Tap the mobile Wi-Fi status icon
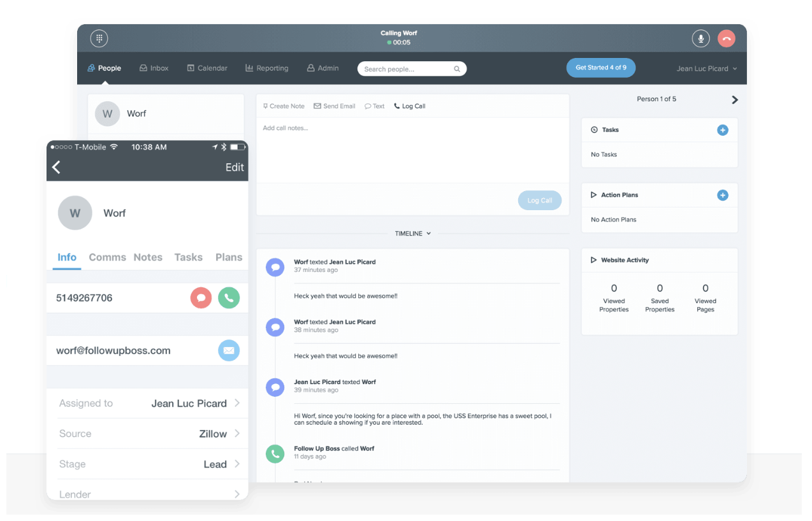Screen dimensions: 812x521 (x=114, y=147)
